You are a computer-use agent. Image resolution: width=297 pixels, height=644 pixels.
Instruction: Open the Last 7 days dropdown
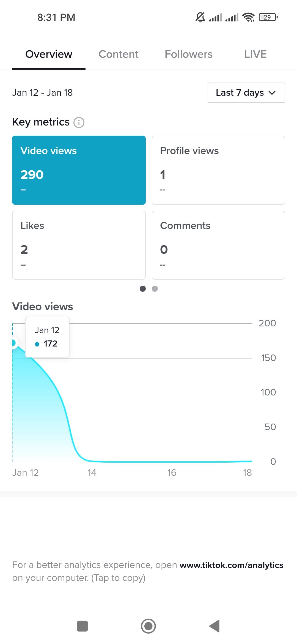click(x=246, y=93)
